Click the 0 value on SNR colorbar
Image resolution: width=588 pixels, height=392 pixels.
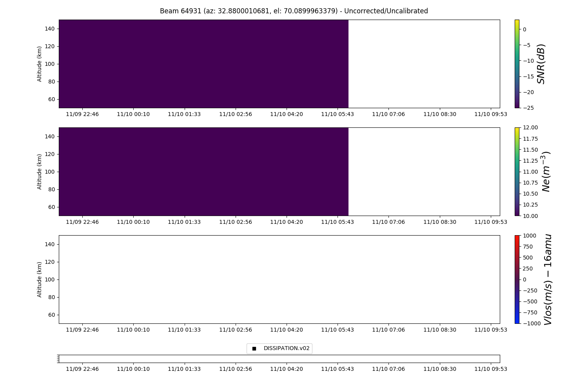click(x=524, y=29)
